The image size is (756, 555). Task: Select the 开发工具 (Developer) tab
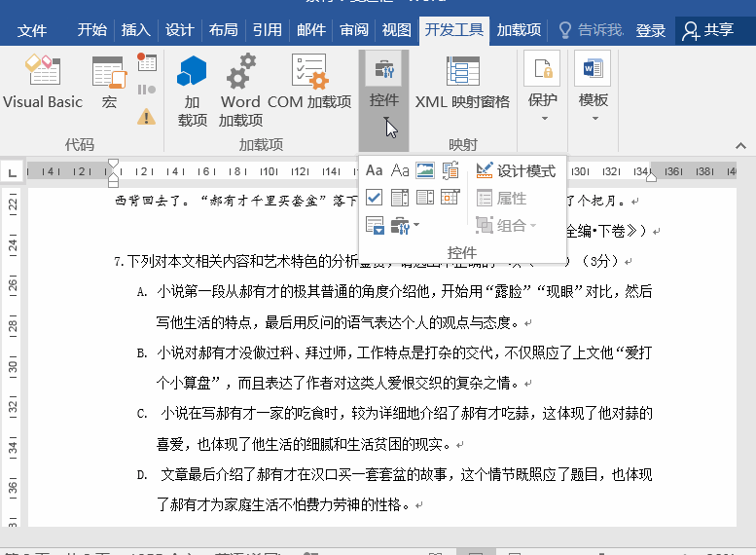click(453, 30)
